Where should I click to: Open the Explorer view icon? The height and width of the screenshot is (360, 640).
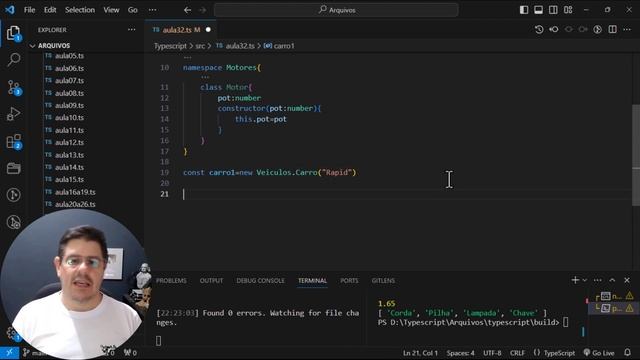[x=13, y=33]
